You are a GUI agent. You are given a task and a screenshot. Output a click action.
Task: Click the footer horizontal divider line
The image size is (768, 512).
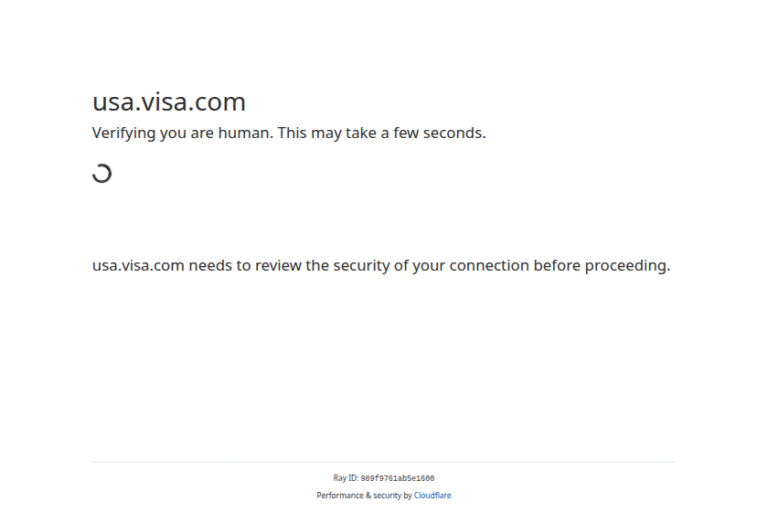[384, 462]
